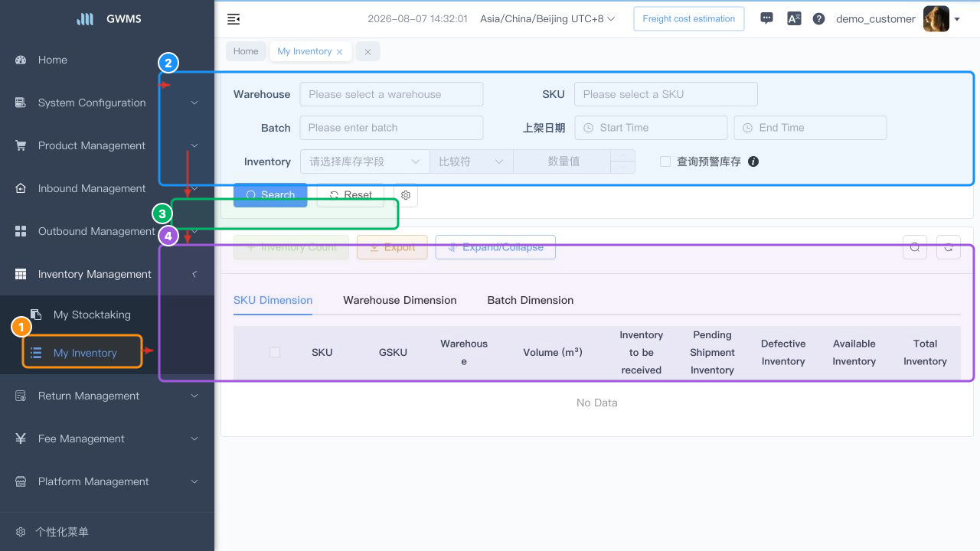Open My Stocktaking submenu item
Screen dimensions: 980x551
(x=107, y=315)
